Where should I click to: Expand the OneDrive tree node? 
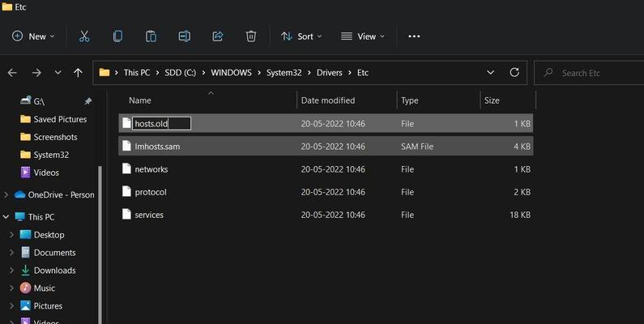point(6,195)
